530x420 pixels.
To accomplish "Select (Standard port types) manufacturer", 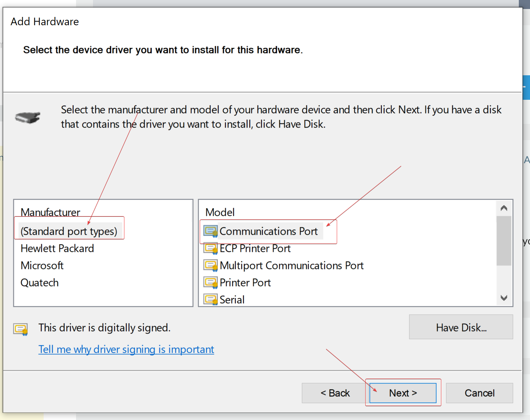I will pos(69,231).
